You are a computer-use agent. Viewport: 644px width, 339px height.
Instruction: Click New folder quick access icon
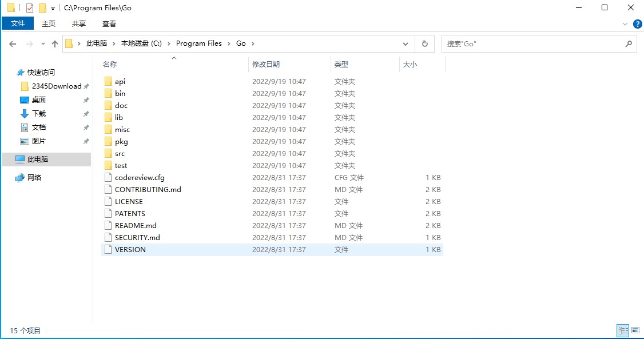tap(42, 8)
